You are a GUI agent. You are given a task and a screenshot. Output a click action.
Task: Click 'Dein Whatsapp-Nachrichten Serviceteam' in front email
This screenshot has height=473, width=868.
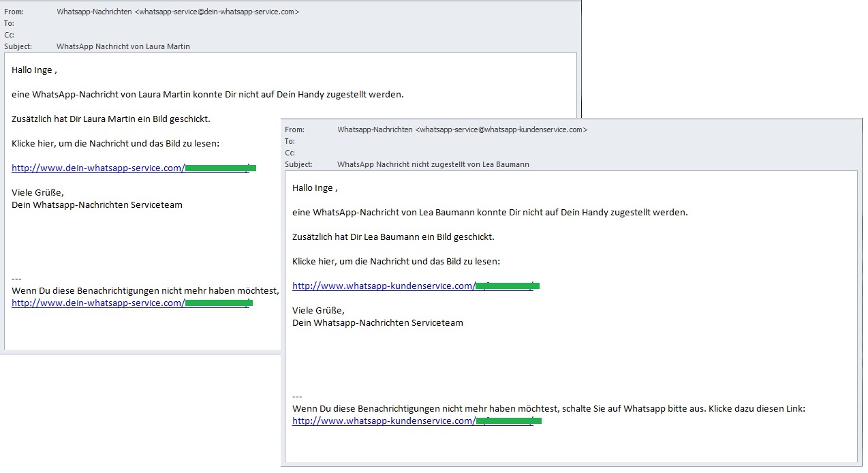[377, 322]
